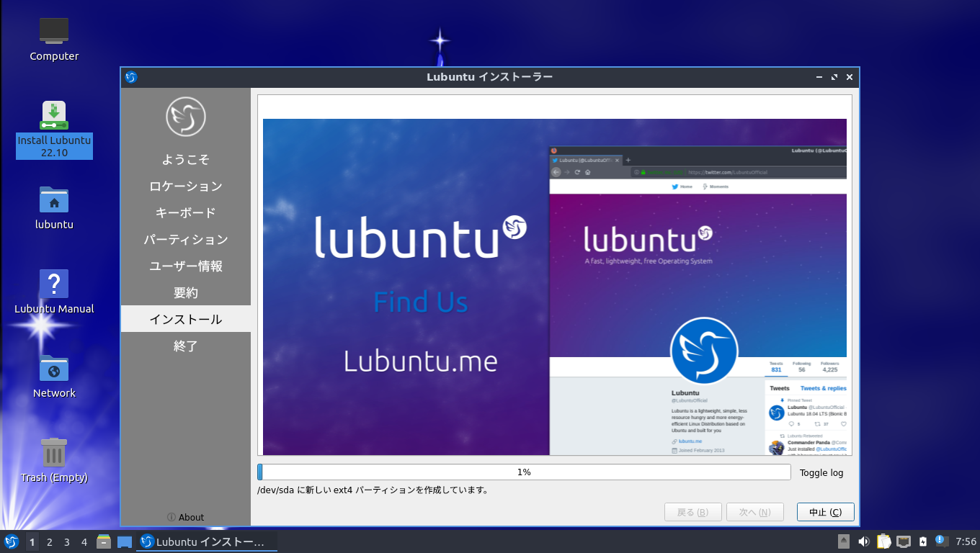Open the file manager launcher in taskbar
The height and width of the screenshot is (553, 980).
click(104, 541)
